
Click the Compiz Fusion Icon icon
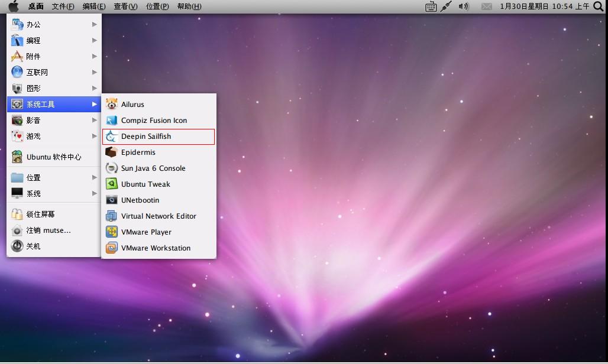click(112, 121)
